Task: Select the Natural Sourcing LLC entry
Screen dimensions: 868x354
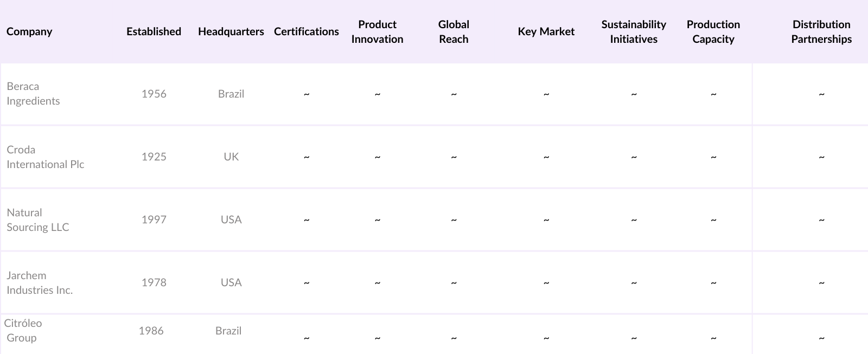Action: coord(38,220)
